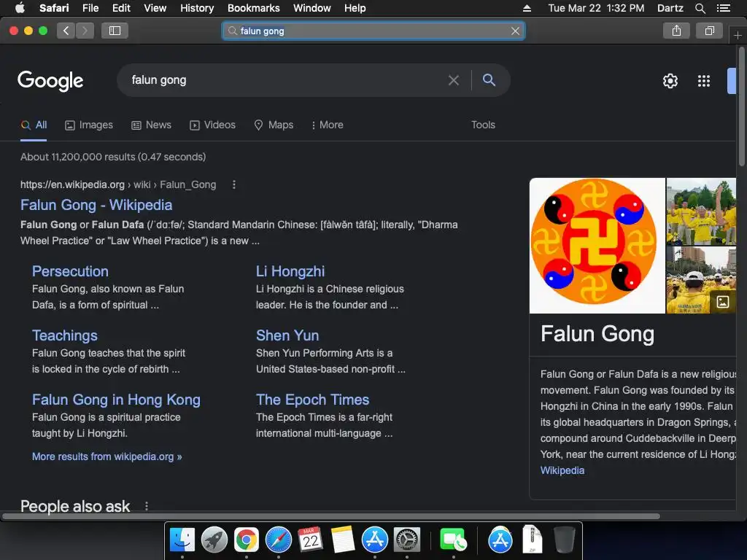Open the Help menu
This screenshot has height=560, width=747.
coord(355,8)
